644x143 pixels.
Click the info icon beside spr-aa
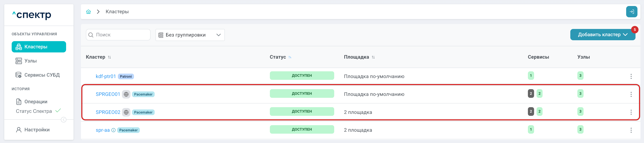tap(113, 130)
